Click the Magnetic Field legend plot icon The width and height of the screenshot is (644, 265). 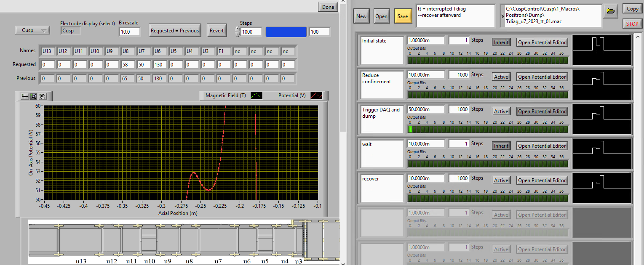coord(256,95)
